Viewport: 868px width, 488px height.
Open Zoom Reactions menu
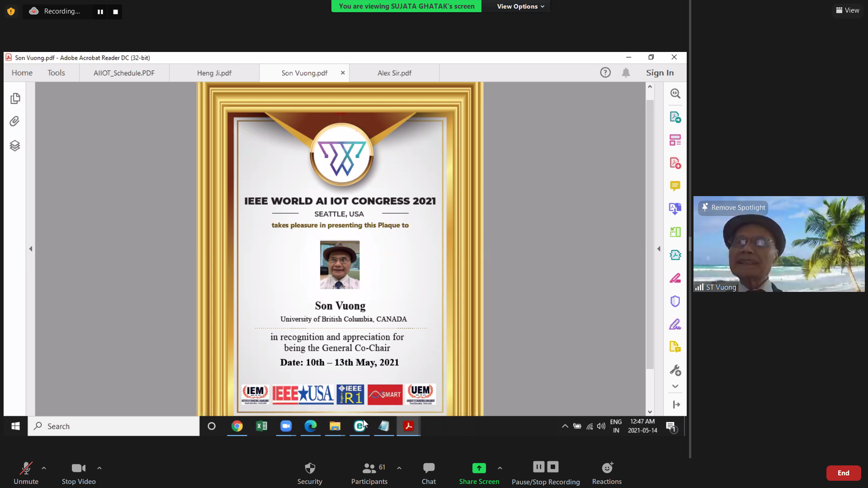607,473
